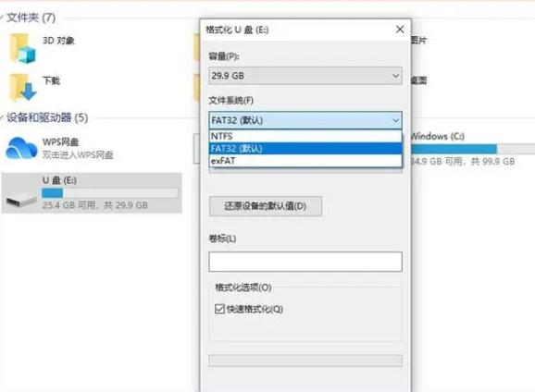The height and width of the screenshot is (392, 535).
Task: Click 双击进入WPS网盘 subtitle text
Action: point(78,155)
